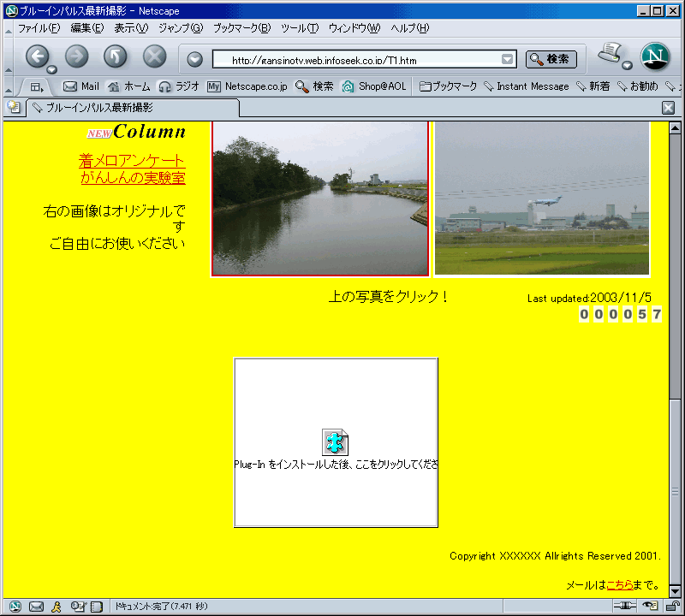Click the こちら mail link
The image size is (685, 616).
[620, 585]
